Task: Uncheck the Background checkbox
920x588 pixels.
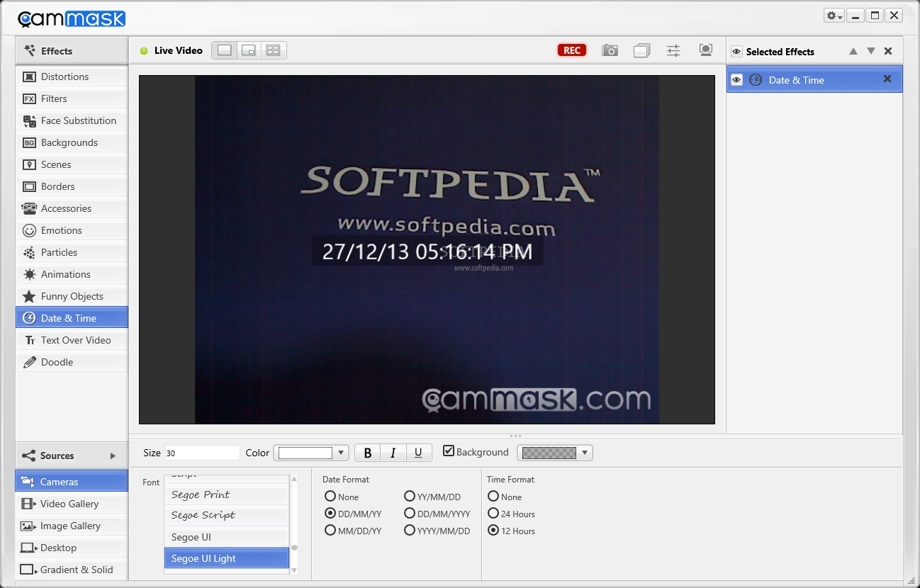Action: [x=449, y=451]
